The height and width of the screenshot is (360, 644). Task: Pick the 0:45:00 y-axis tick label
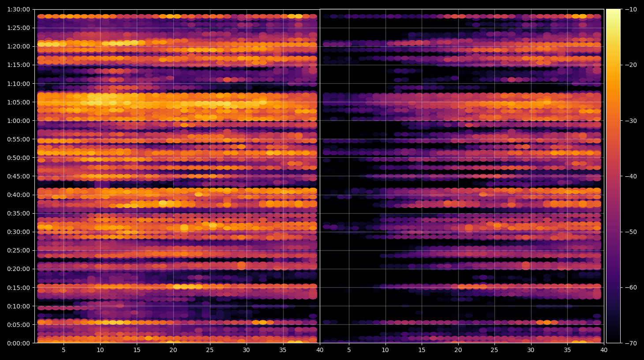point(19,176)
